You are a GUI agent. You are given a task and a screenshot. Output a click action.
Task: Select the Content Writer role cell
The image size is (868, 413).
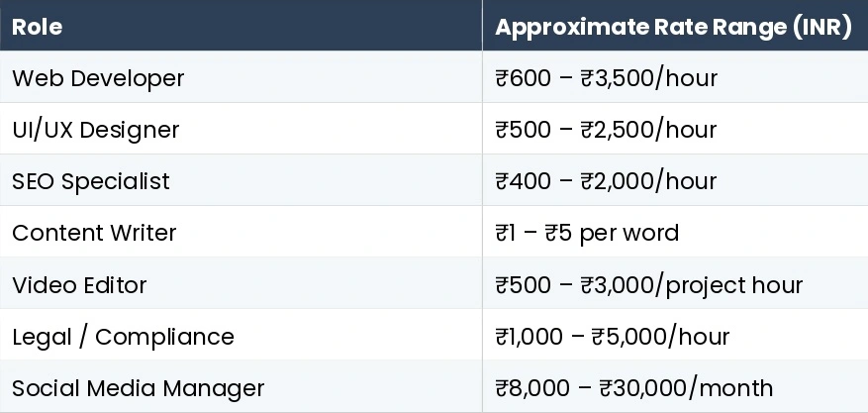pos(94,233)
